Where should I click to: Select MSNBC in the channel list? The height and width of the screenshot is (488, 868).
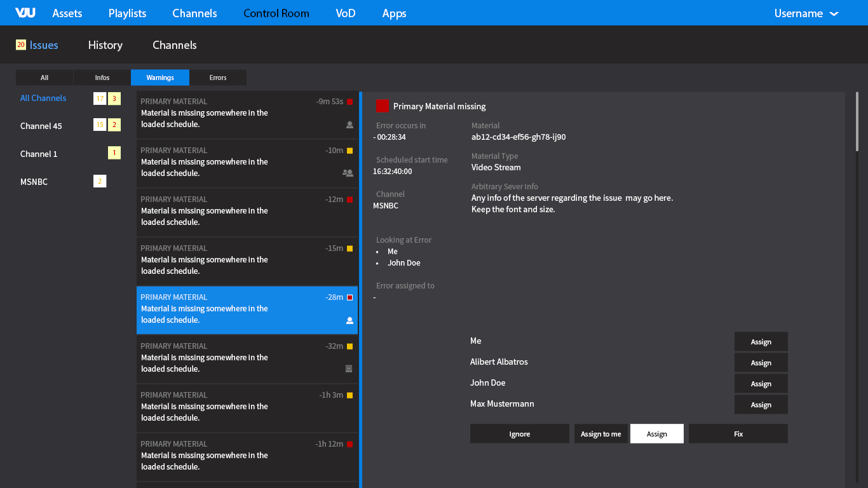(34, 182)
